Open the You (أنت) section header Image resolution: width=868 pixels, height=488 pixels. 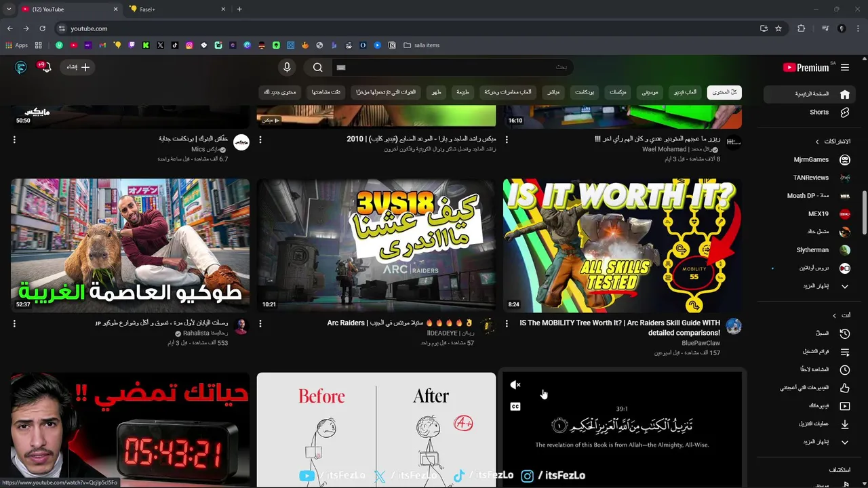[x=842, y=315]
